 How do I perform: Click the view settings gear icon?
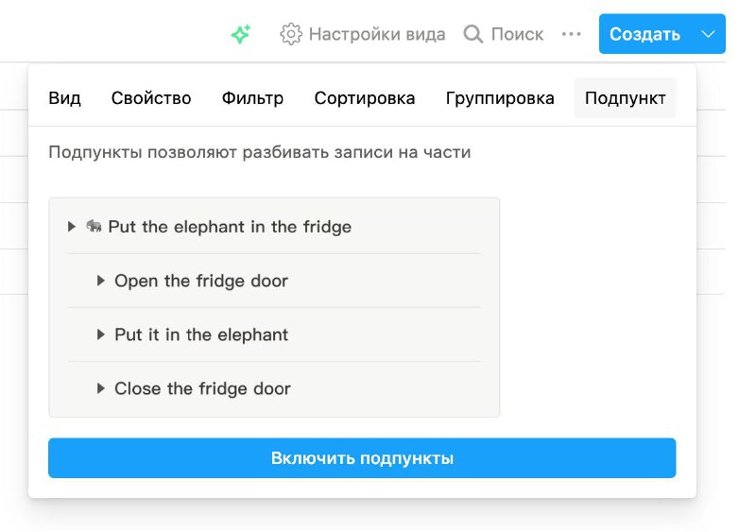click(291, 34)
